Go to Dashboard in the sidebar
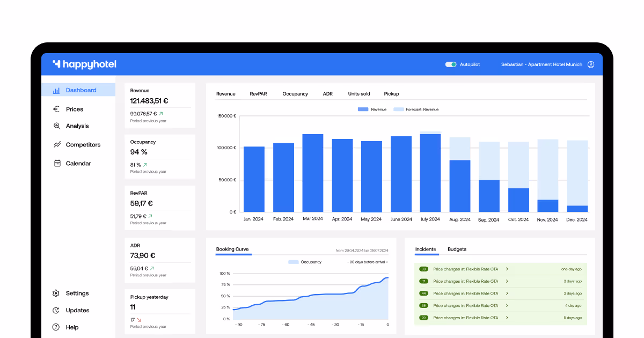Image resolution: width=644 pixels, height=338 pixels. point(78,90)
